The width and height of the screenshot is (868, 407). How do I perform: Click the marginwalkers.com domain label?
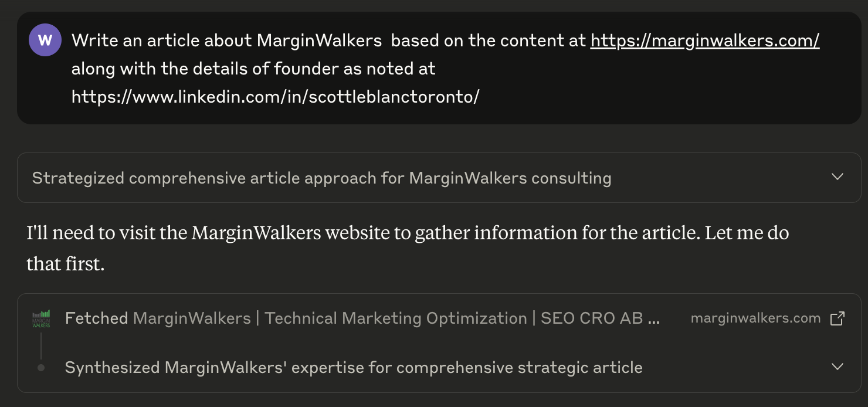coord(755,318)
